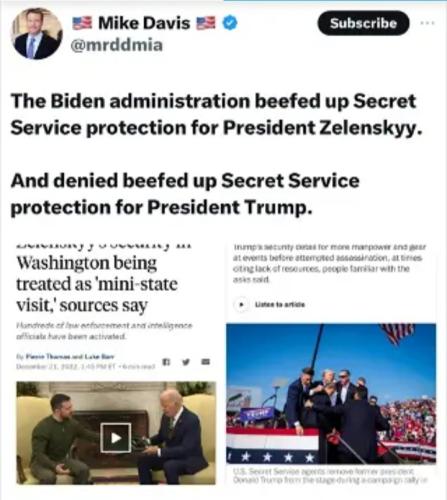The width and height of the screenshot is (447, 500).
Task: Share article via Facebook icon
Action: 167,362
